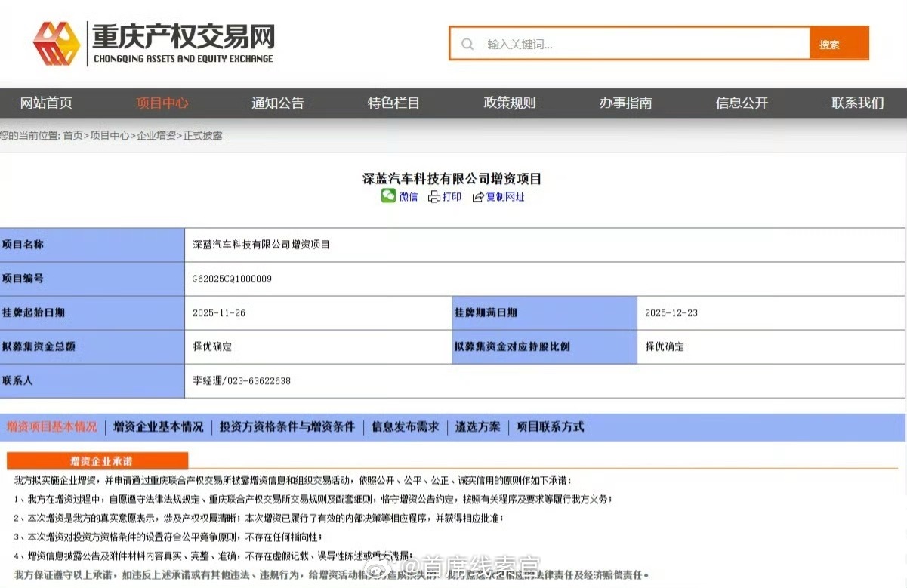
Task: Open the 投资方资格条件与增资条件 tab
Action: pos(288,427)
